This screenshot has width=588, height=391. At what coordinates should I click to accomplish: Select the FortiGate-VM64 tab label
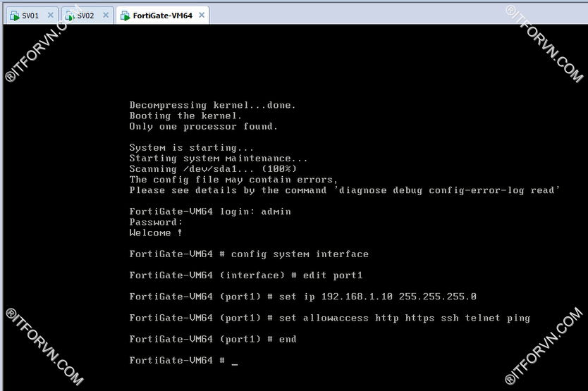[162, 15]
